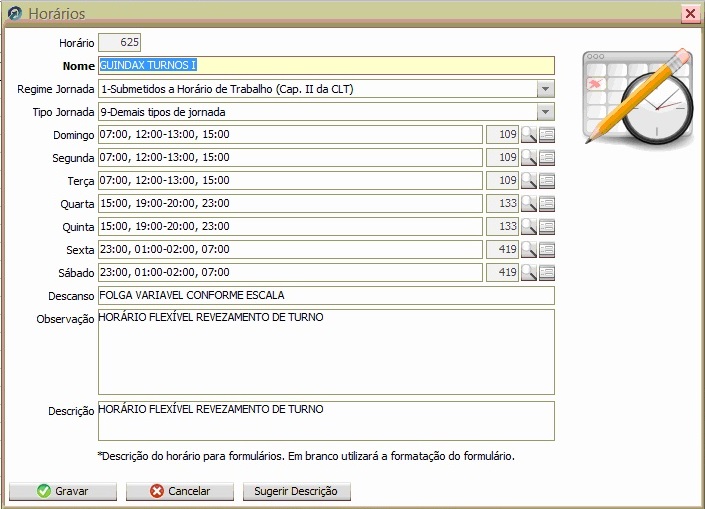Screen dimensions: 705x509
Task: Click the Segunda schedule text field
Action: coord(290,157)
